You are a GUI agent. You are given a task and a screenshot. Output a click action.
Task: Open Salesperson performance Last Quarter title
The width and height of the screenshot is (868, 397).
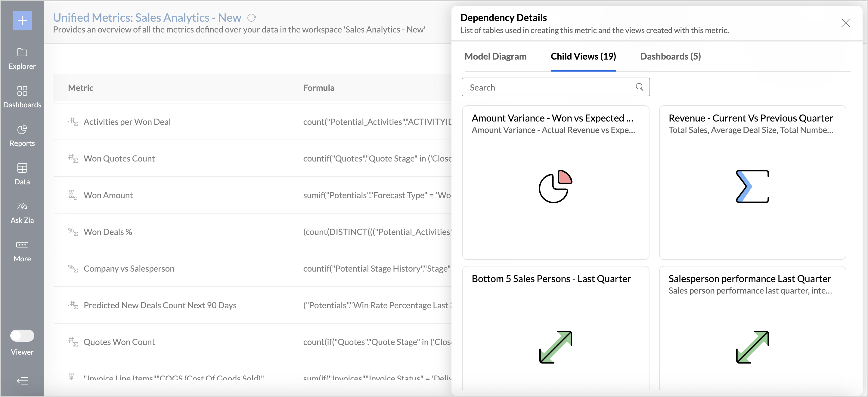[749, 279]
